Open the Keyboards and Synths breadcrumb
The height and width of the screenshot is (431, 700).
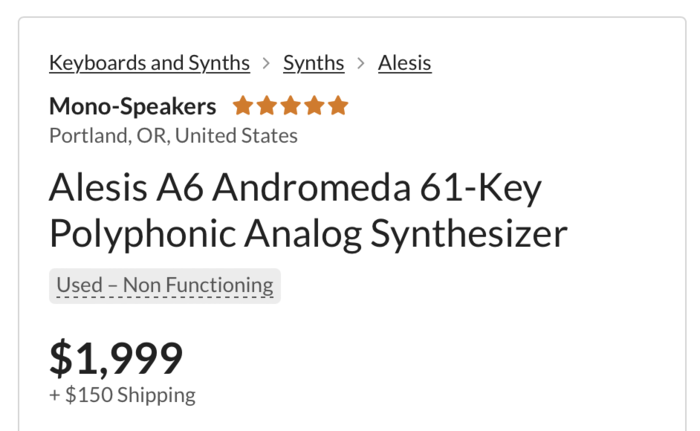149,63
